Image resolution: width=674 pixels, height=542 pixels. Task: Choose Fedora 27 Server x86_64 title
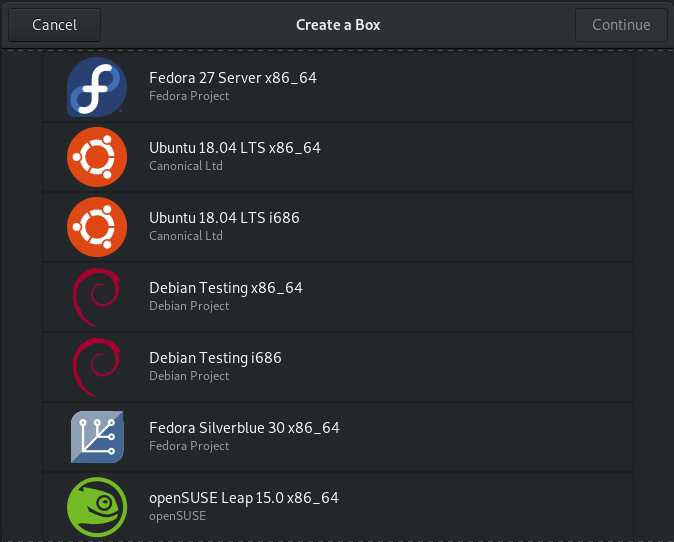point(233,78)
